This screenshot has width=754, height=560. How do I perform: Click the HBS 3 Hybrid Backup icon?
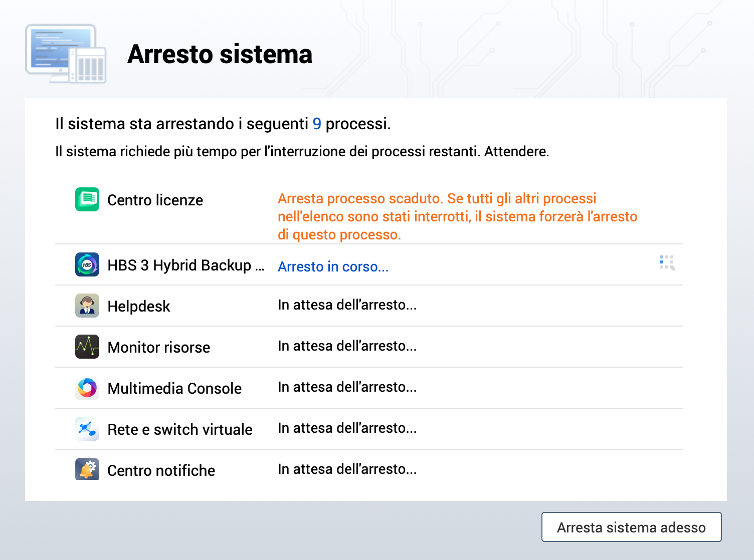point(87,264)
